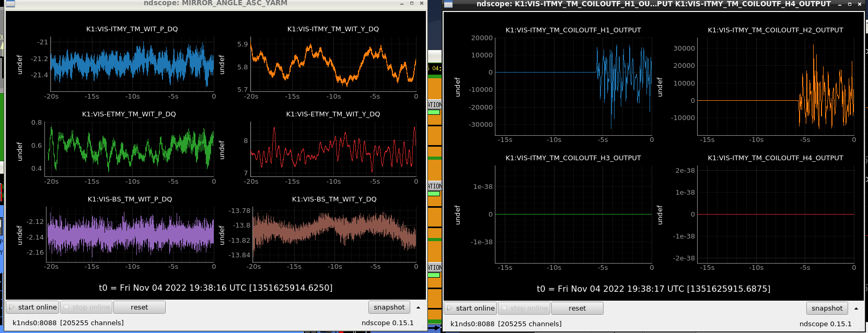Start online mode in MIRROR_ANGLE window
Image resolution: width=868 pixels, height=333 pixels.
[32, 307]
